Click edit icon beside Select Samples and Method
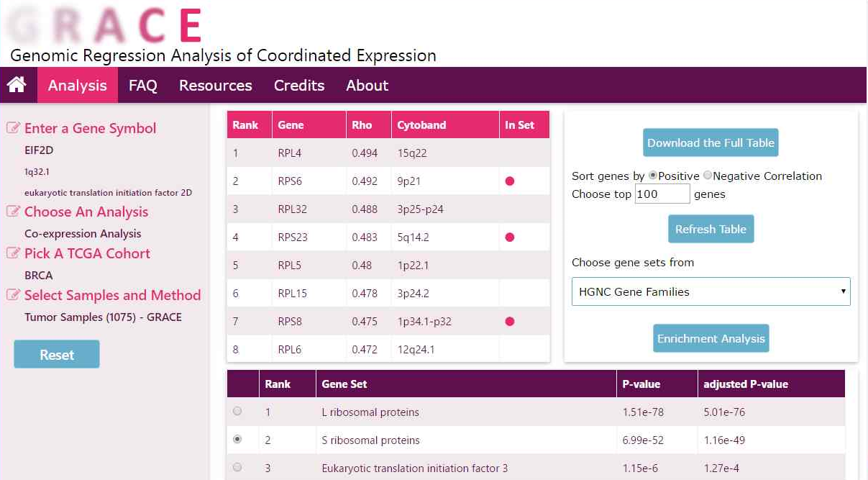This screenshot has height=480, width=868. [13, 295]
